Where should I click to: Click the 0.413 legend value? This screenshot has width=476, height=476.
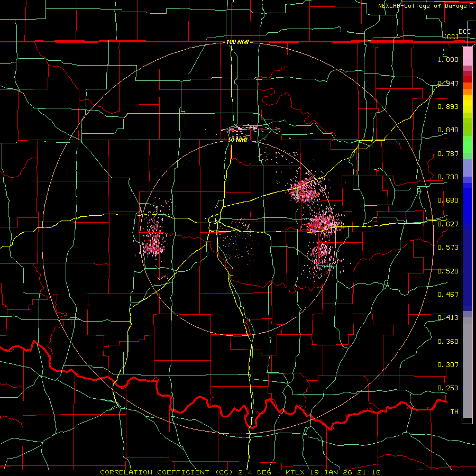(x=448, y=318)
